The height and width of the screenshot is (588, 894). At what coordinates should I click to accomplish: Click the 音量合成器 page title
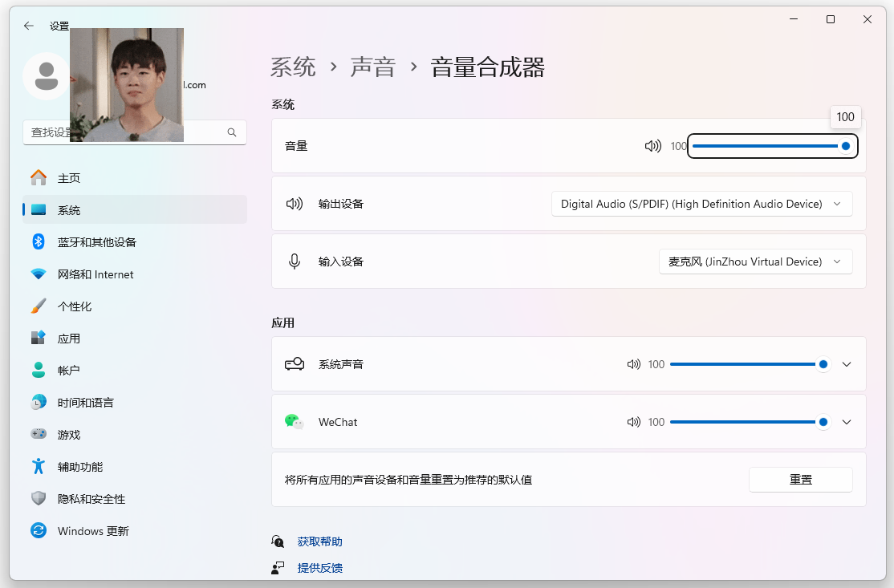[487, 67]
